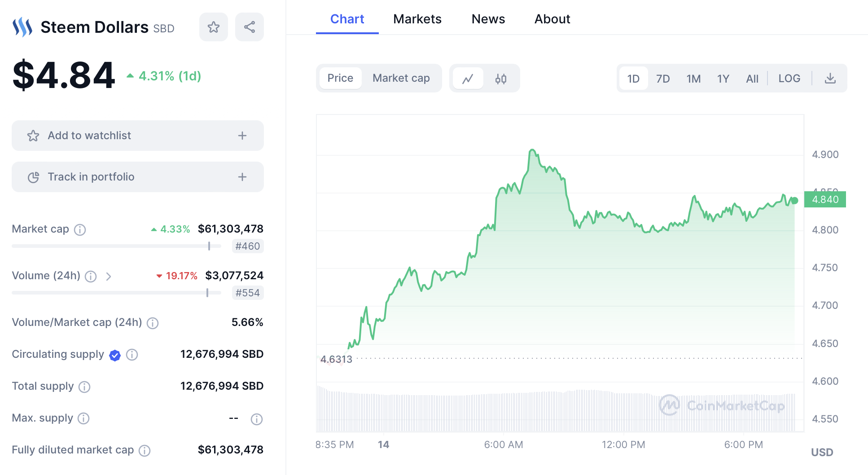Click info icon next to Market cap
This screenshot has width=868, height=475.
[80, 229]
